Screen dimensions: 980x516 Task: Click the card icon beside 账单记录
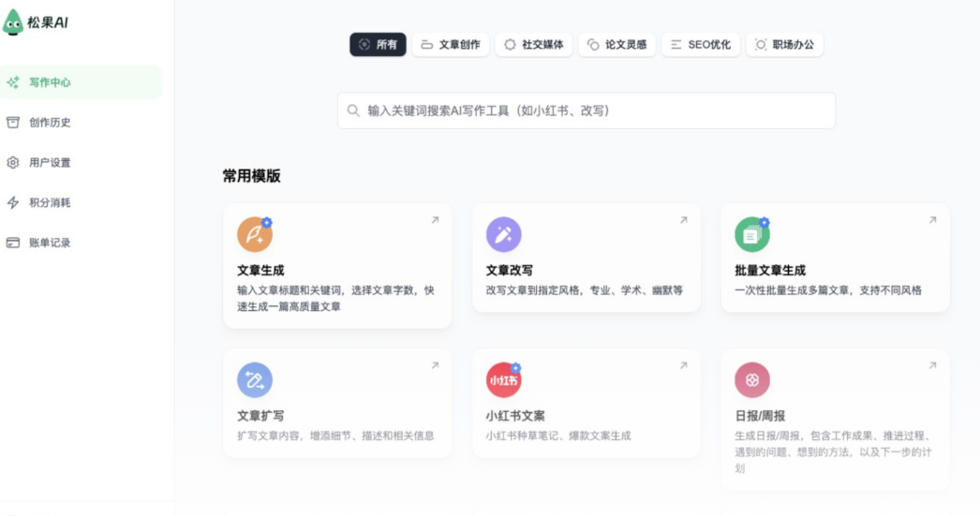[x=13, y=243]
